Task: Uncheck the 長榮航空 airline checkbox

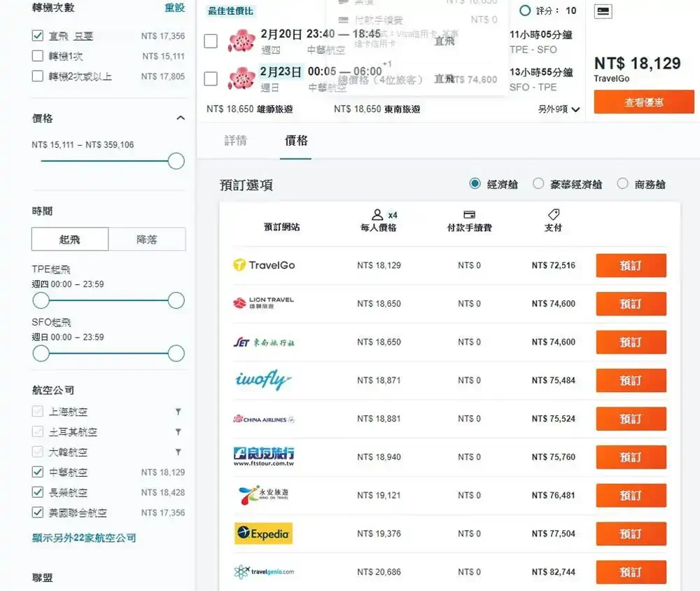Action: (38, 492)
